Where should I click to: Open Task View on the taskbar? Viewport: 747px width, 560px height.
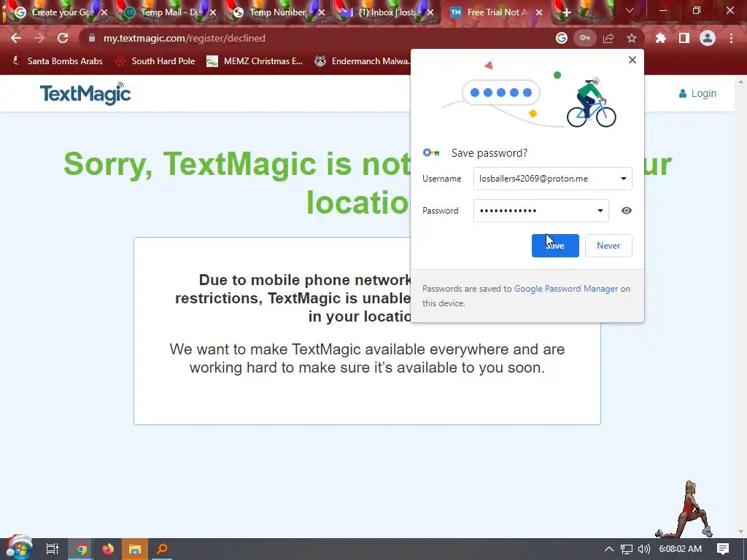(53, 549)
